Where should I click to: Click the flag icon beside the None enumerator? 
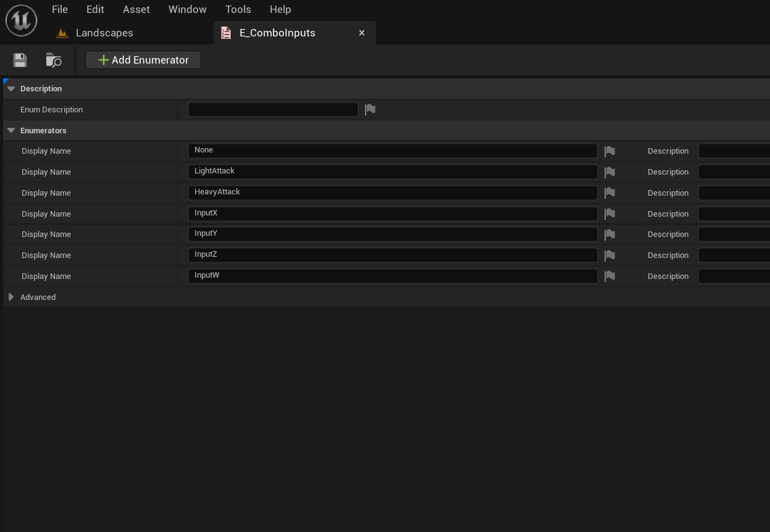pyautogui.click(x=609, y=151)
